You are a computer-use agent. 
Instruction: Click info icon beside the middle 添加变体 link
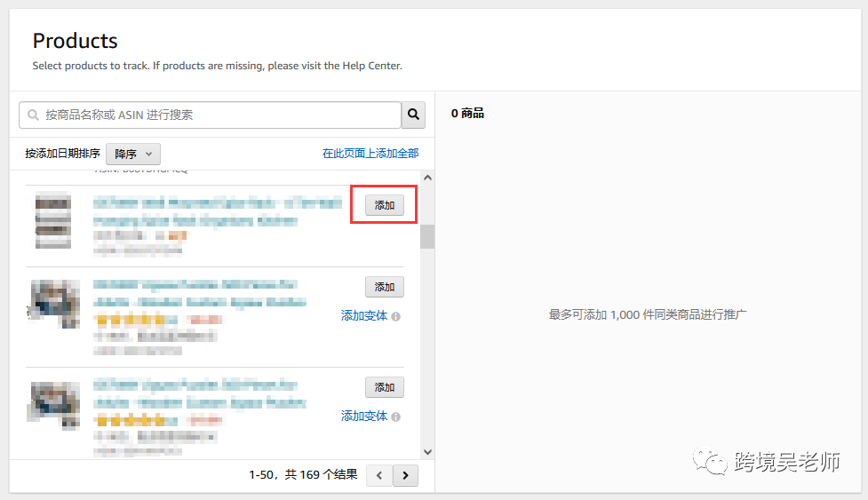tap(396, 316)
